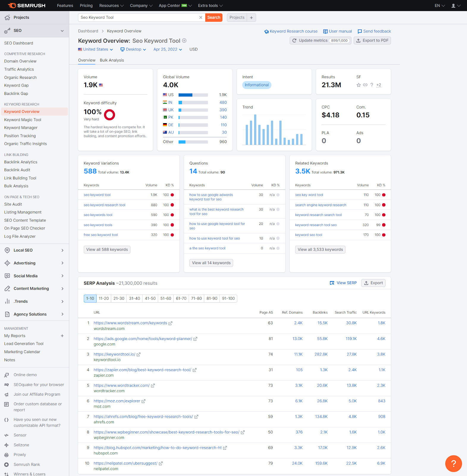Open the User manual link
This screenshot has width=467, height=476.
tap(337, 31)
